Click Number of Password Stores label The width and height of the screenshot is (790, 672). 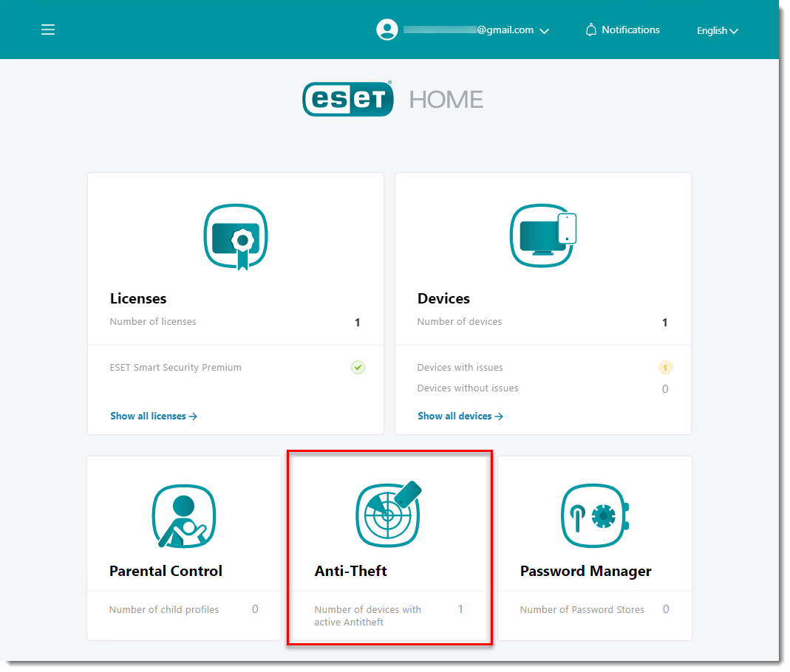582,609
